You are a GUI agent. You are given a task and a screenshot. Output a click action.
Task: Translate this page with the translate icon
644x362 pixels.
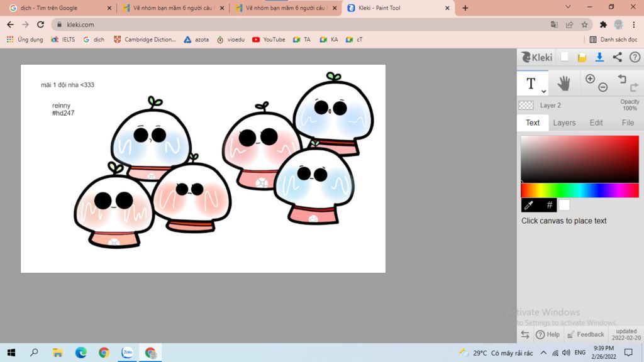coord(554,25)
